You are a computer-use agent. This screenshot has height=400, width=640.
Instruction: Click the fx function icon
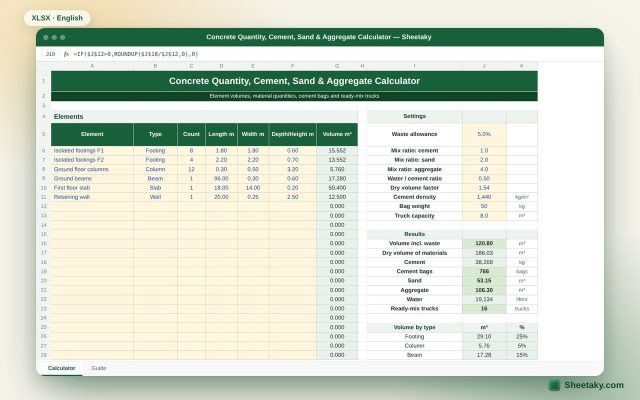tap(67, 54)
